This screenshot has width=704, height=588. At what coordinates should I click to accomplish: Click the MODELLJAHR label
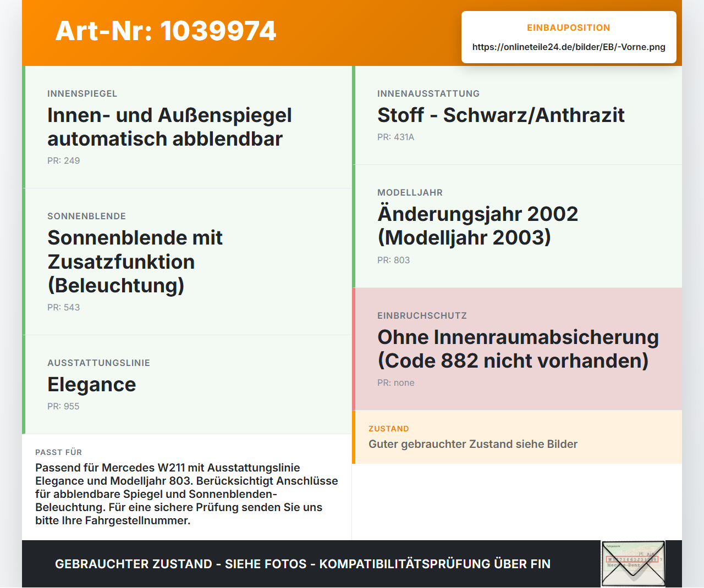(410, 192)
